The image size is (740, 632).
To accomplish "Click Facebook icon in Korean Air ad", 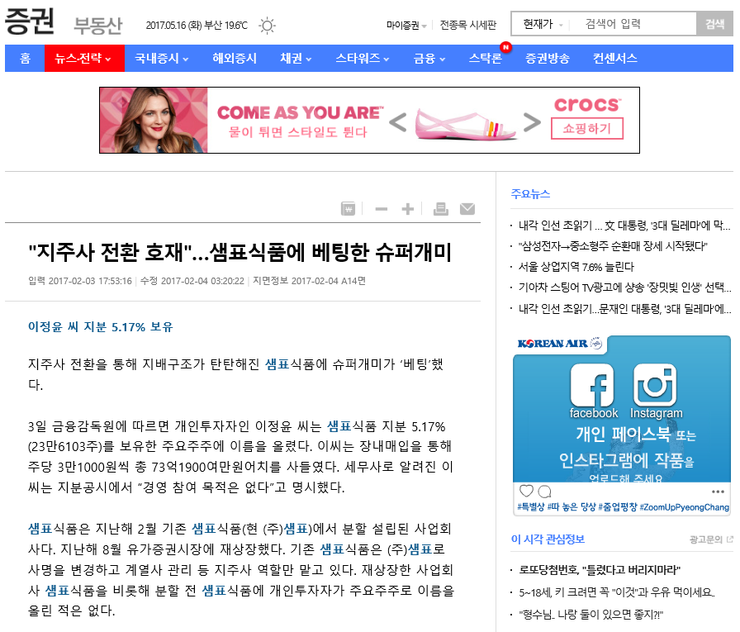I will 592,385.
